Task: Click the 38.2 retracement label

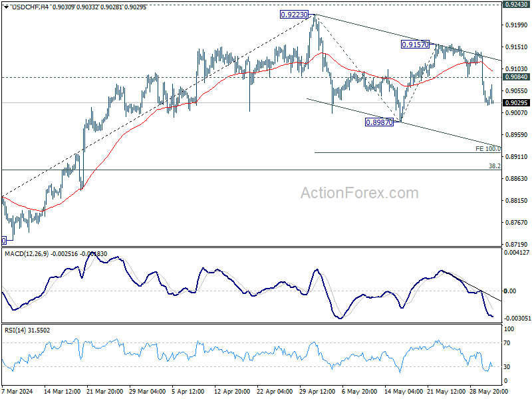Action: point(494,166)
